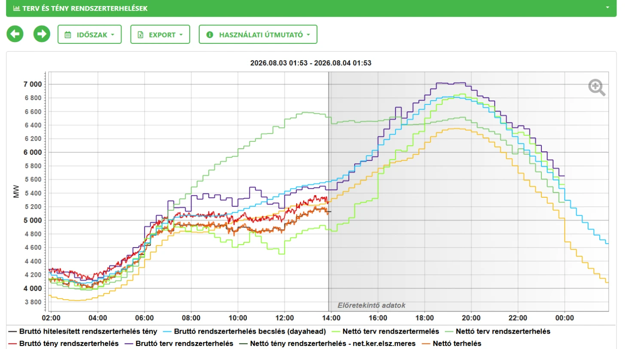Collapse the panel using the header caret
The image size is (644, 349).
(x=608, y=8)
